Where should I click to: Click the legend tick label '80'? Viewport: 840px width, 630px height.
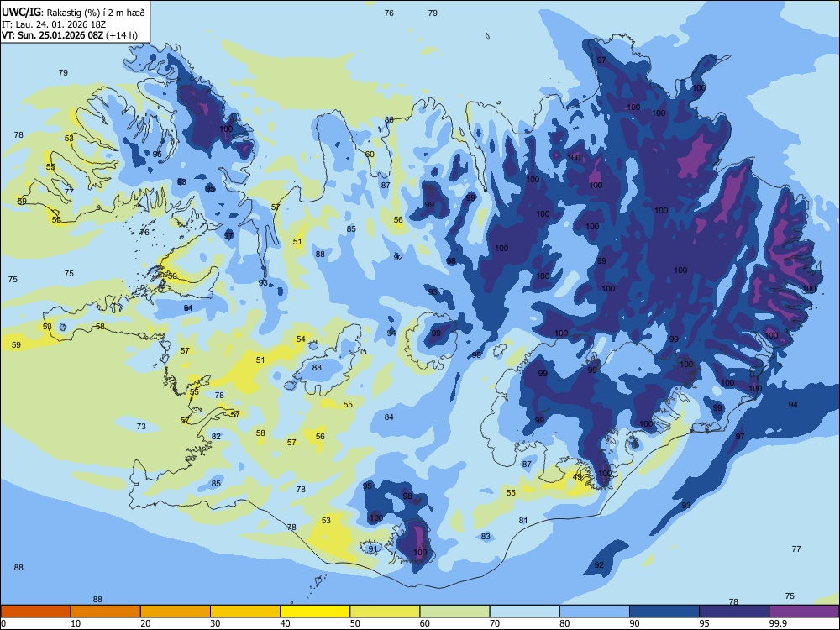pos(564,623)
